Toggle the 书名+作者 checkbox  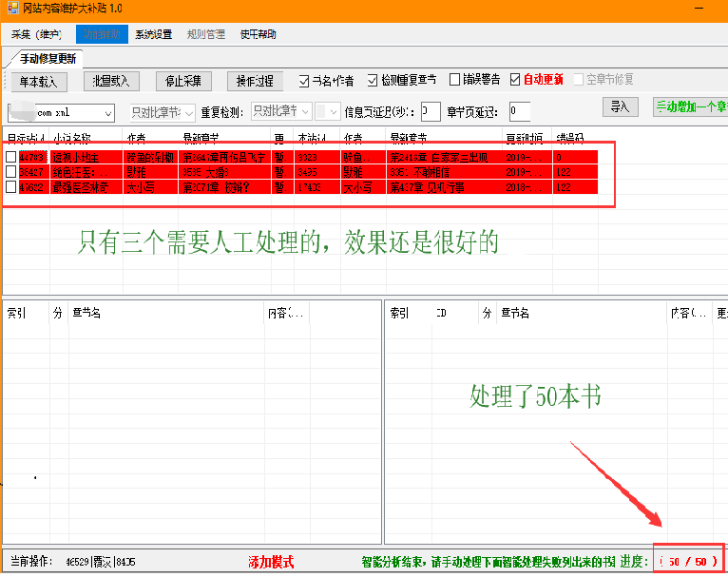pos(305,81)
